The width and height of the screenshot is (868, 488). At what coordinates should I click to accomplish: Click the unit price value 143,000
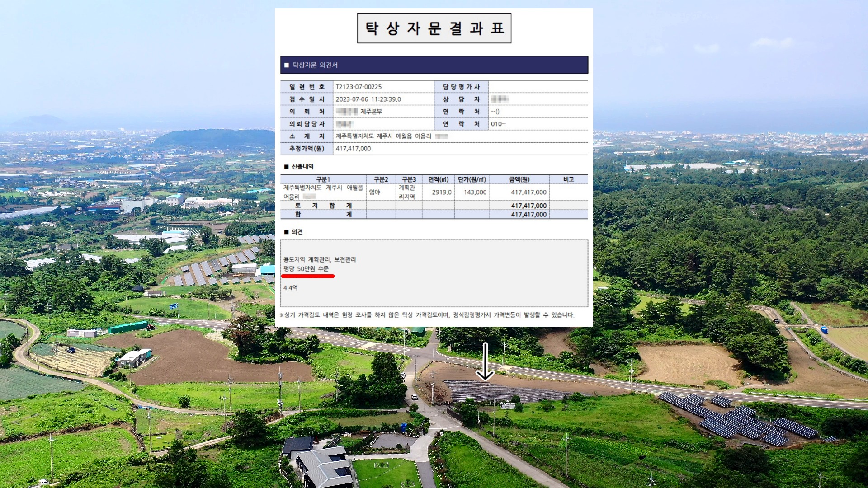475,192
